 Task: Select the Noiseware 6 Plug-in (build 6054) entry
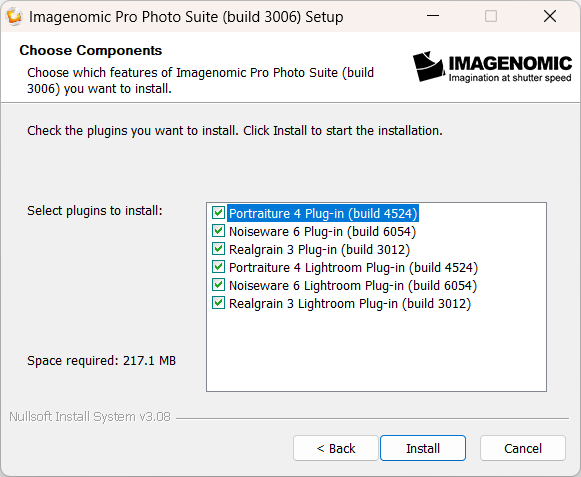(322, 232)
